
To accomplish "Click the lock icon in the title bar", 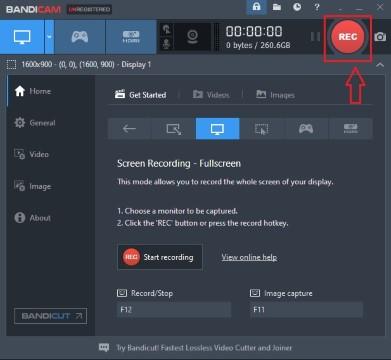I will [x=256, y=7].
